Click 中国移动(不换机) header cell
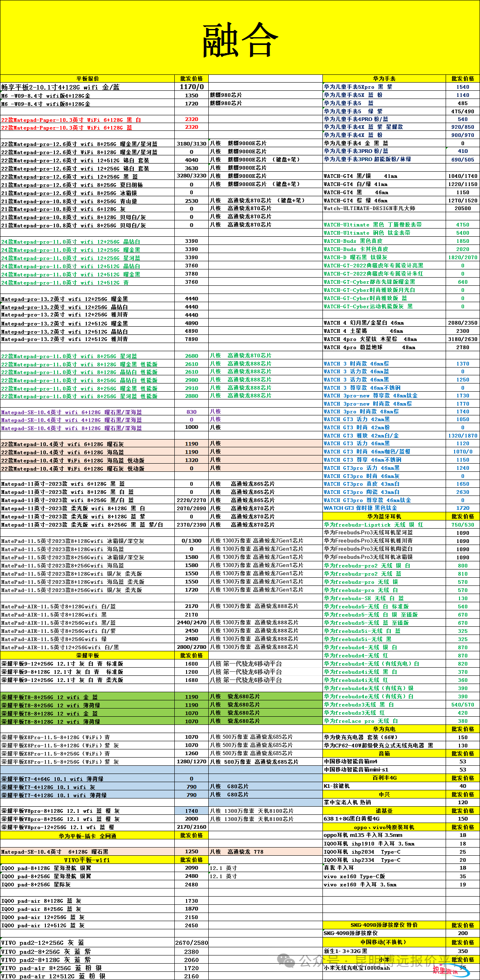The height and width of the screenshot is (980, 480). coord(384,942)
